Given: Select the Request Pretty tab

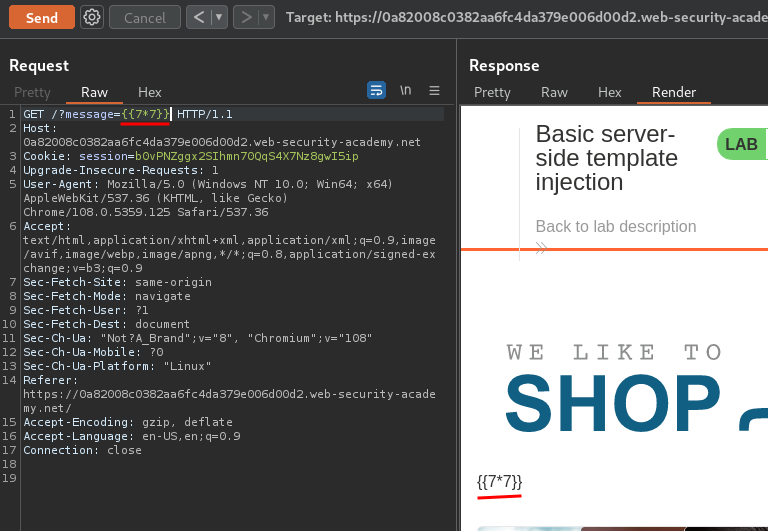Looking at the screenshot, I should pos(32,92).
